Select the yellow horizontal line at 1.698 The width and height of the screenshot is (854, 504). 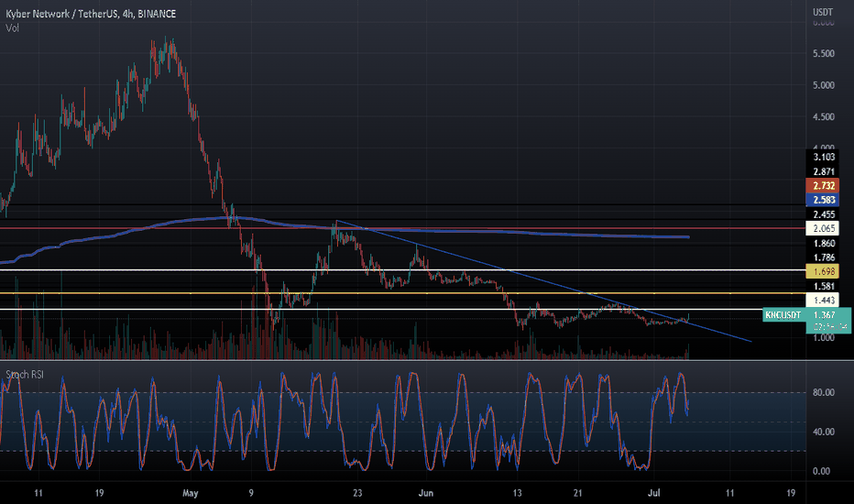(402, 293)
